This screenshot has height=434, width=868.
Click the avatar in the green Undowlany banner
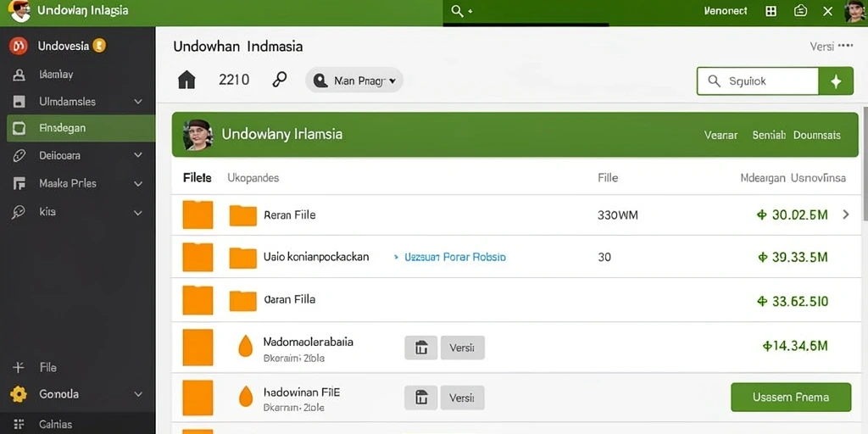[x=198, y=135]
